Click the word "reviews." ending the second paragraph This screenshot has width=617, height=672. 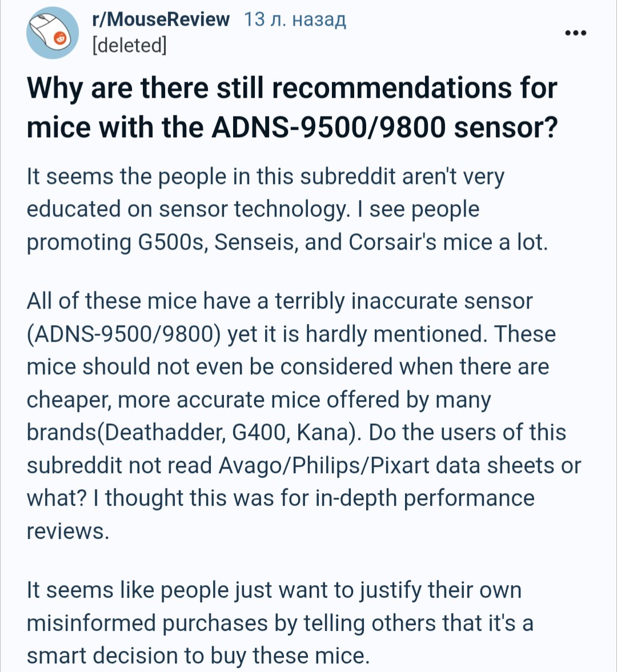tap(67, 531)
